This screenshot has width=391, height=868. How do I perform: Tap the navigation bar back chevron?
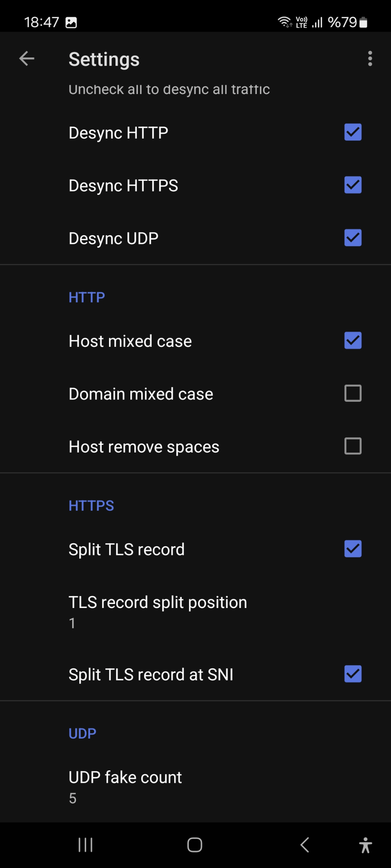(305, 845)
